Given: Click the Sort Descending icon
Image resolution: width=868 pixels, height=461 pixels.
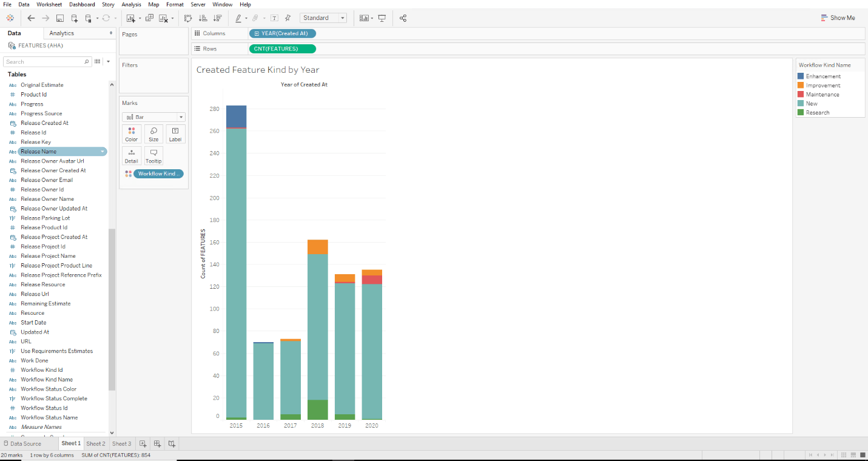Looking at the screenshot, I should 217,18.
